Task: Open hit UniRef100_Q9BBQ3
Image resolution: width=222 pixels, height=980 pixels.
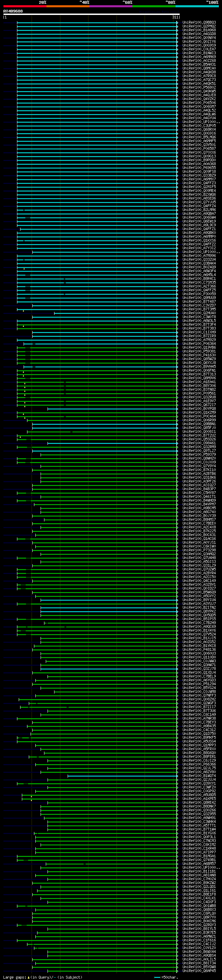Action: tap(199, 23)
